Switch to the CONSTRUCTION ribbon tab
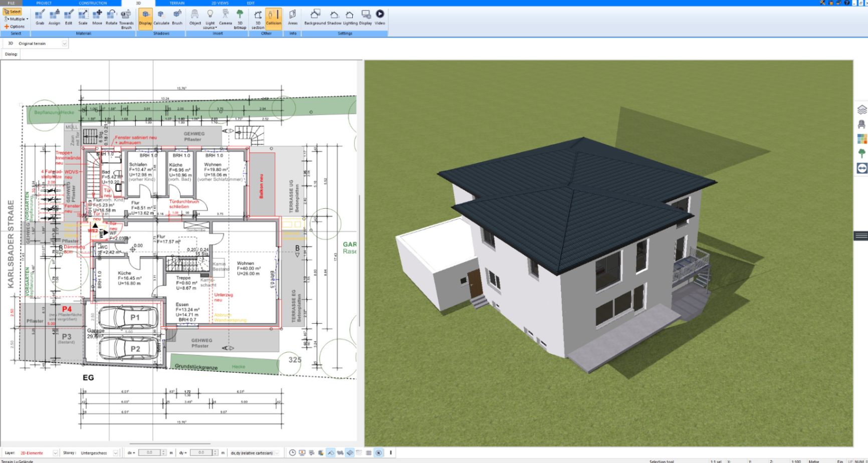The image size is (868, 463). coord(93,3)
